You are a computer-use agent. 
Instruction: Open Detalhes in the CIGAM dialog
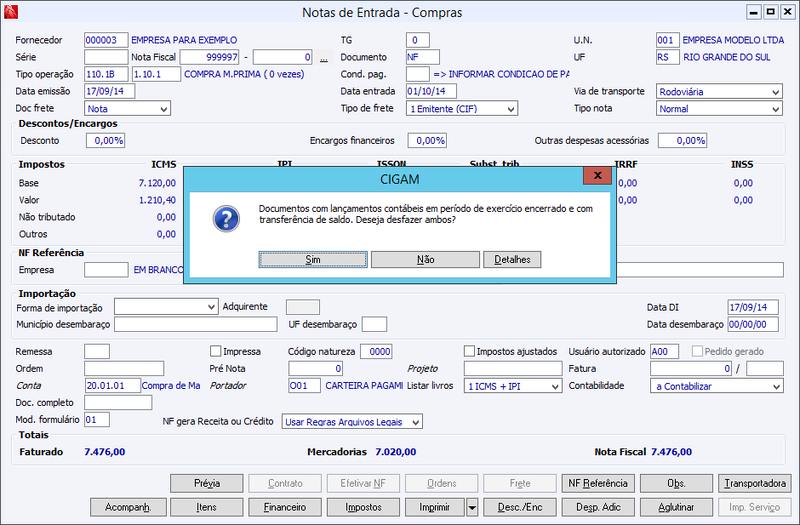512,259
